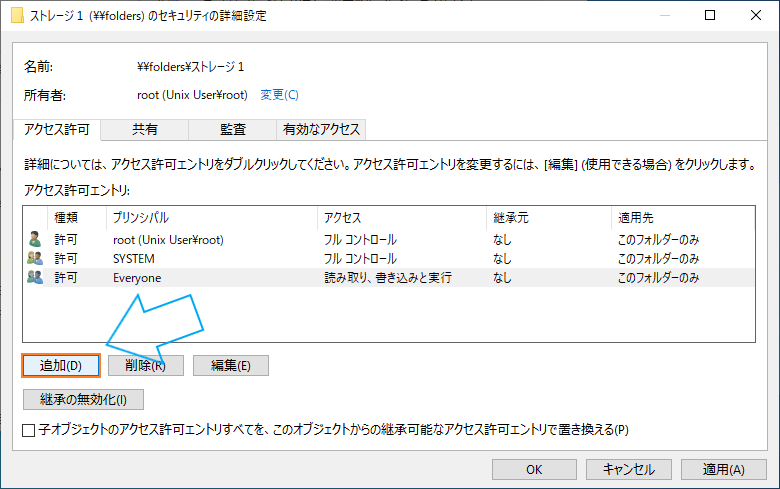
Task: Click the 削除(R) button
Action: coord(146,366)
